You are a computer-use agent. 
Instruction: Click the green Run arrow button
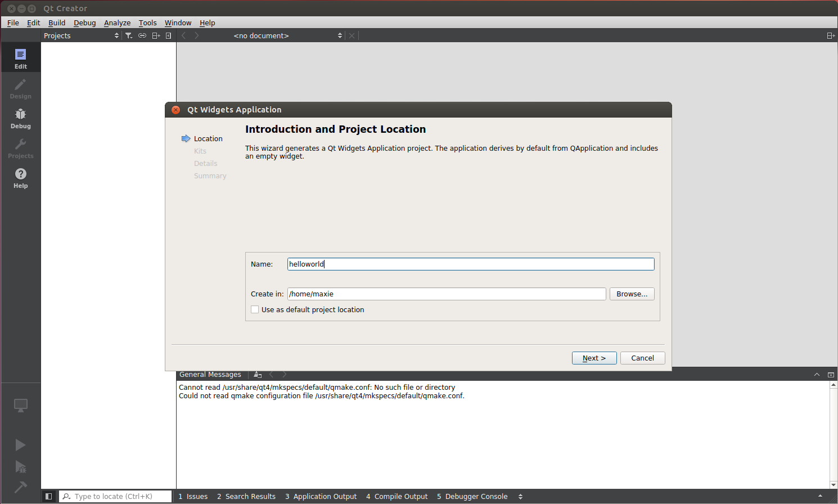[20, 445]
